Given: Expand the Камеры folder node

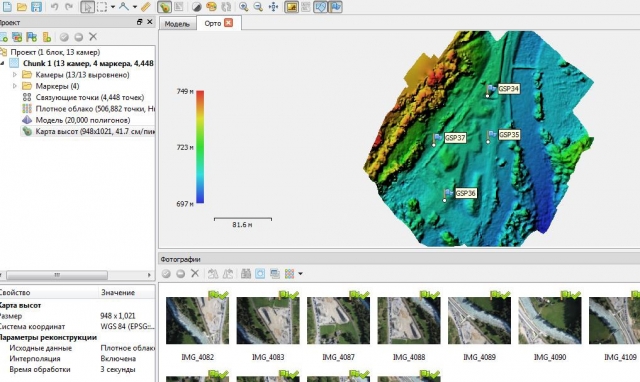Looking at the screenshot, I should pos(15,75).
